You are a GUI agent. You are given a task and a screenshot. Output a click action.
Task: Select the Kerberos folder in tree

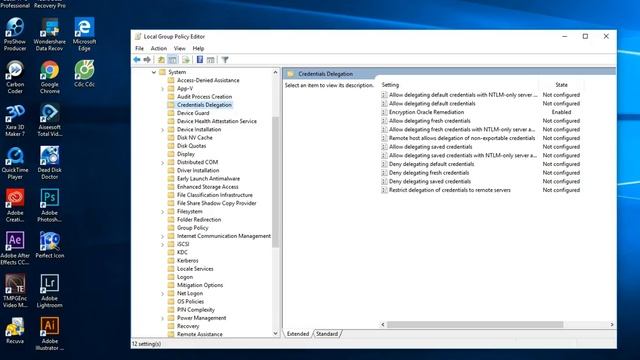[187, 260]
